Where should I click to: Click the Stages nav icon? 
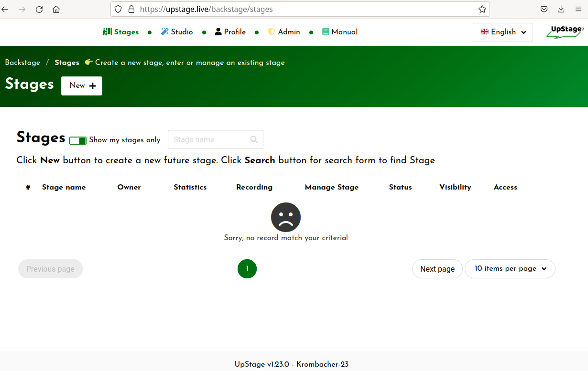click(x=107, y=32)
